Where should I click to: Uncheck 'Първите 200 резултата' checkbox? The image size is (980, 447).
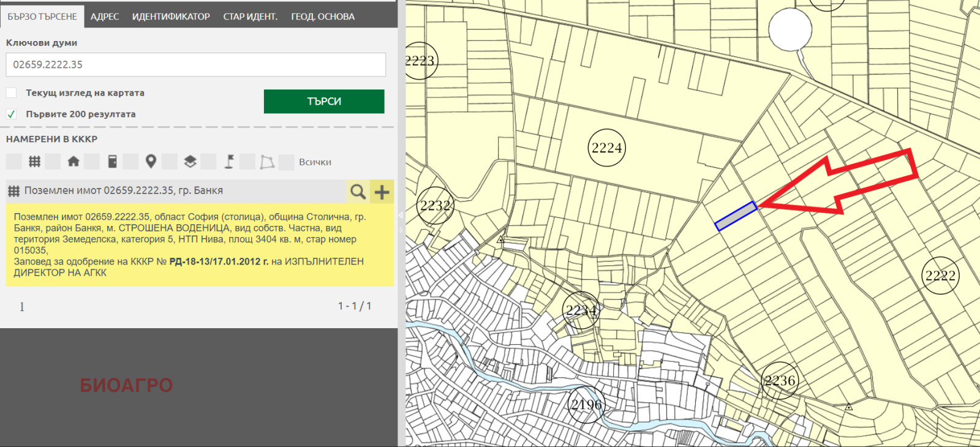click(x=12, y=114)
